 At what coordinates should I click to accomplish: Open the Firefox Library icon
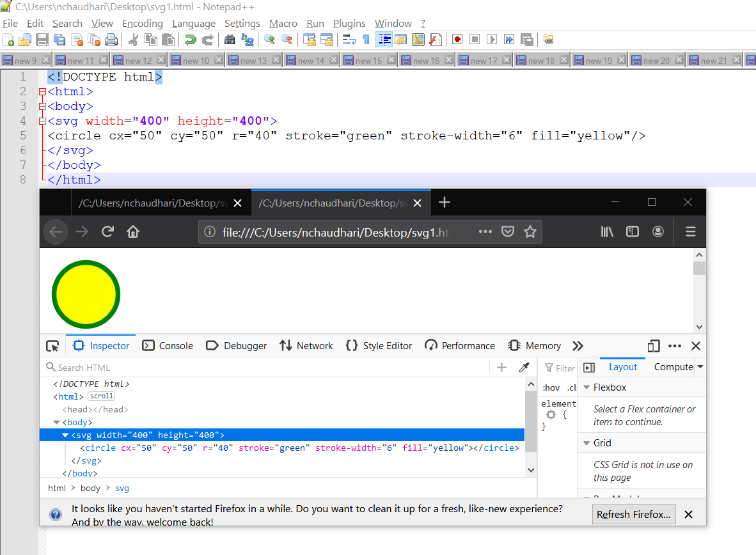607,232
